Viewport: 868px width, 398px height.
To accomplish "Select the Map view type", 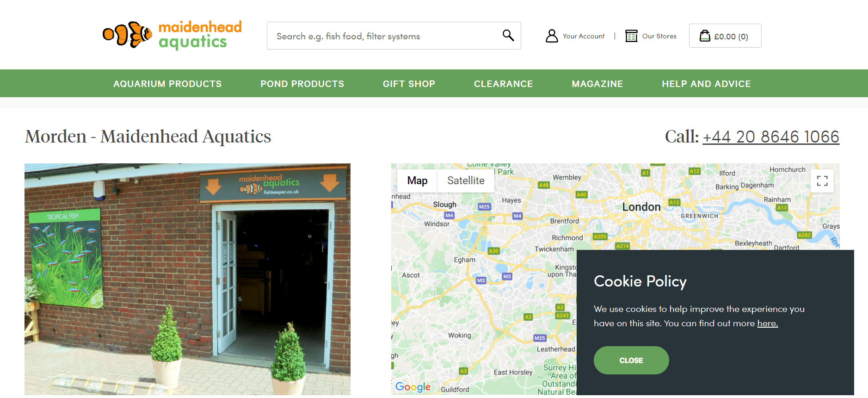I will pyautogui.click(x=417, y=180).
